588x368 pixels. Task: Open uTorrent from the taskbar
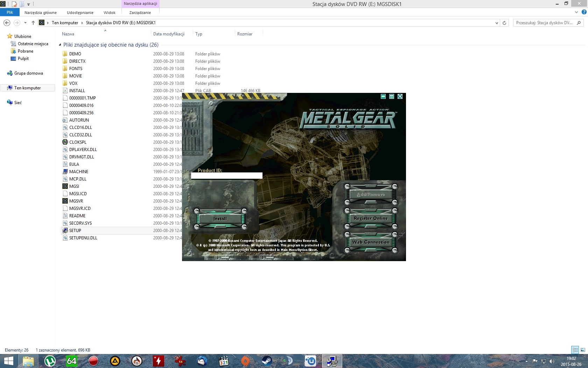click(50, 361)
